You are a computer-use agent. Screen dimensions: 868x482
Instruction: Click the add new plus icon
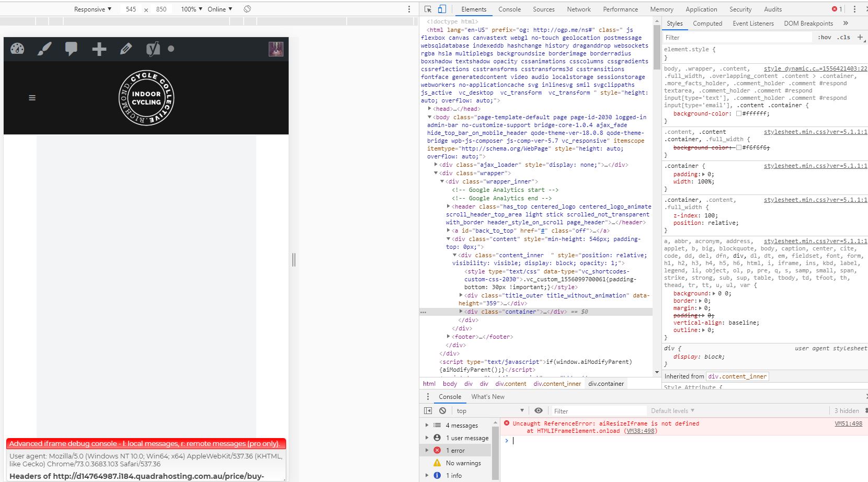click(x=99, y=49)
